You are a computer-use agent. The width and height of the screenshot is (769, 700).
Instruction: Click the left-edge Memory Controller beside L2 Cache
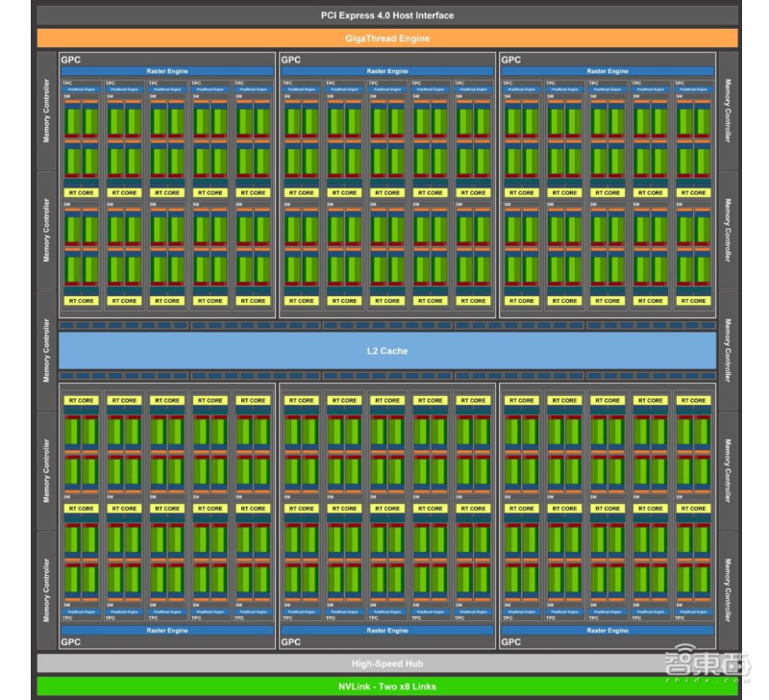point(46,350)
